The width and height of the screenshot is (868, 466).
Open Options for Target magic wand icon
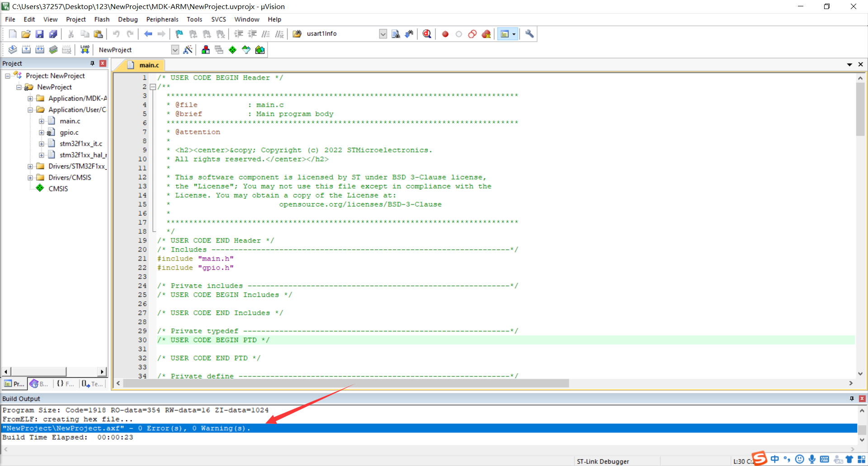(188, 50)
